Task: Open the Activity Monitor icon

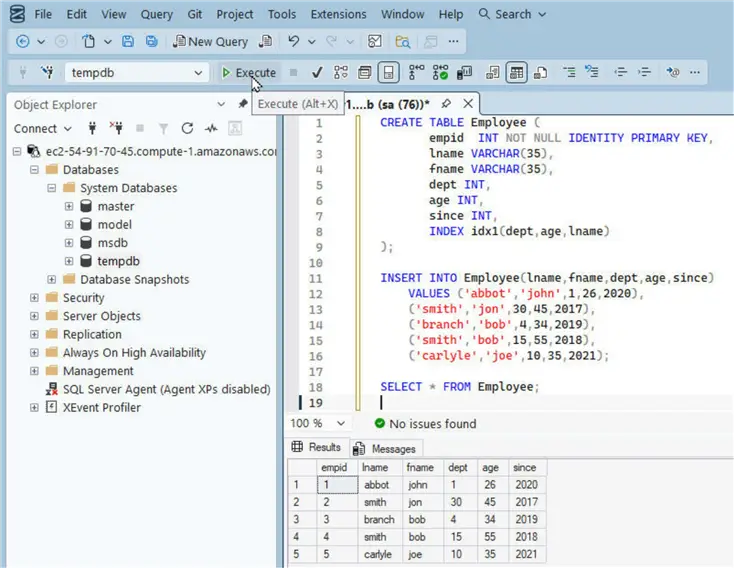Action: coord(374,42)
